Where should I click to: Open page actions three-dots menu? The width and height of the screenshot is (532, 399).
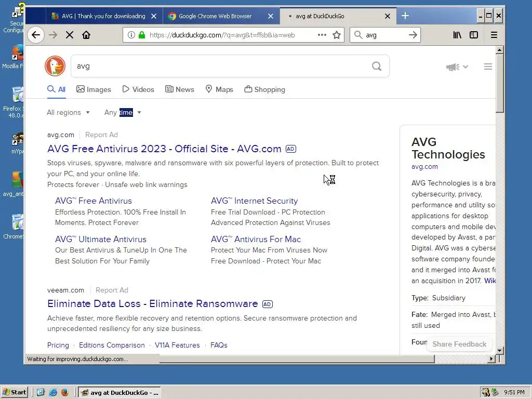pyautogui.click(x=322, y=35)
